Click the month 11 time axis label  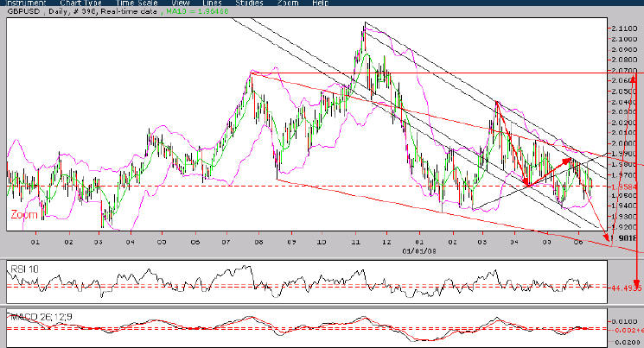356,242
